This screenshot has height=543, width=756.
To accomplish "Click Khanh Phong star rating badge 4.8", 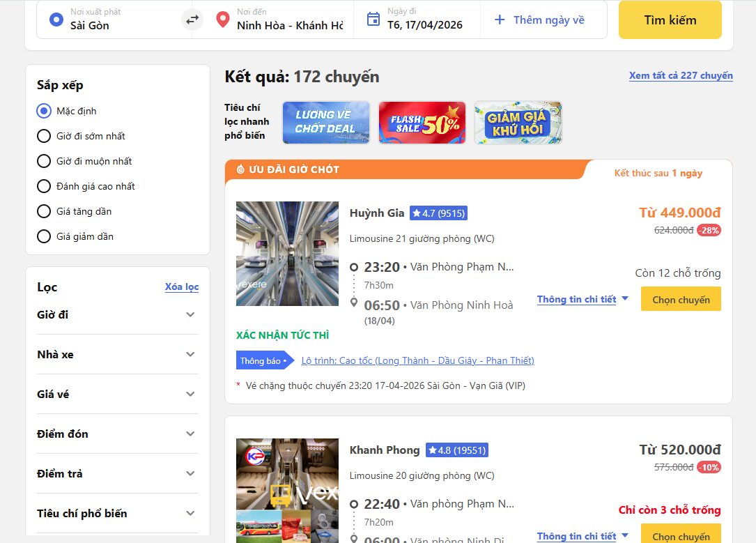I will (x=456, y=450).
